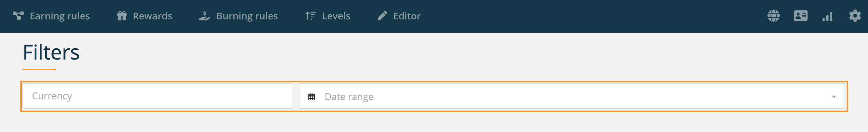Open the Editor menu text
Viewport: 868px width, 132px height.
pyautogui.click(x=407, y=16)
